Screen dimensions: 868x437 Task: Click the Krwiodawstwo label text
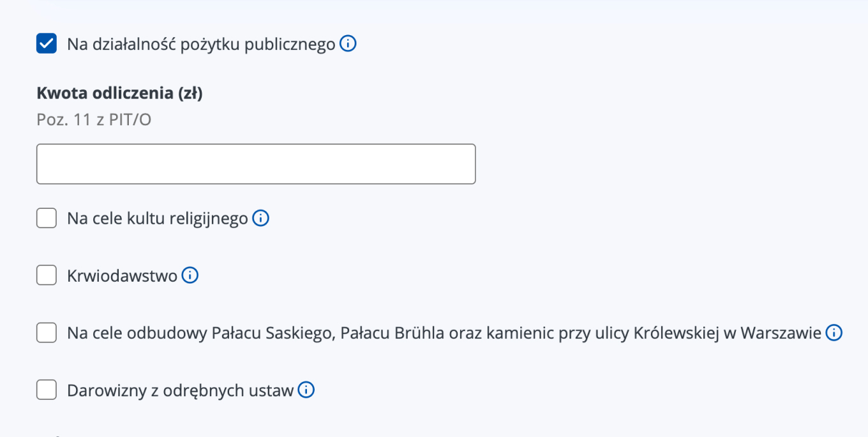pyautogui.click(x=122, y=276)
